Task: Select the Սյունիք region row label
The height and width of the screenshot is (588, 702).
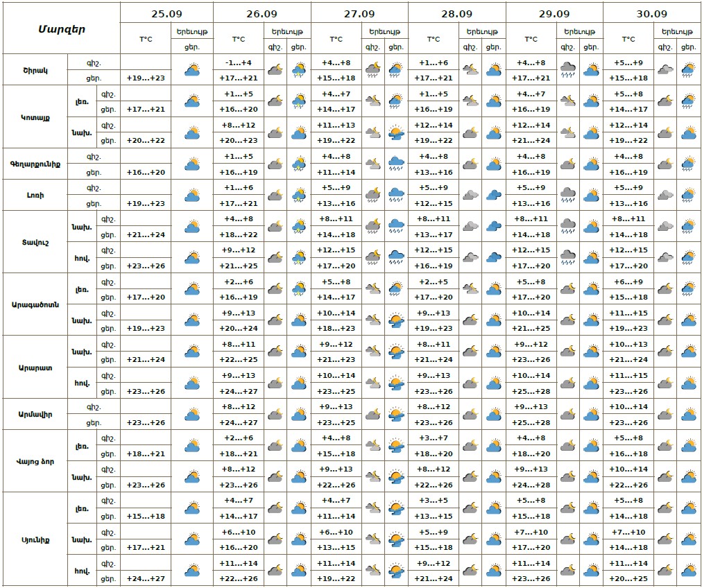Action: click(x=35, y=539)
